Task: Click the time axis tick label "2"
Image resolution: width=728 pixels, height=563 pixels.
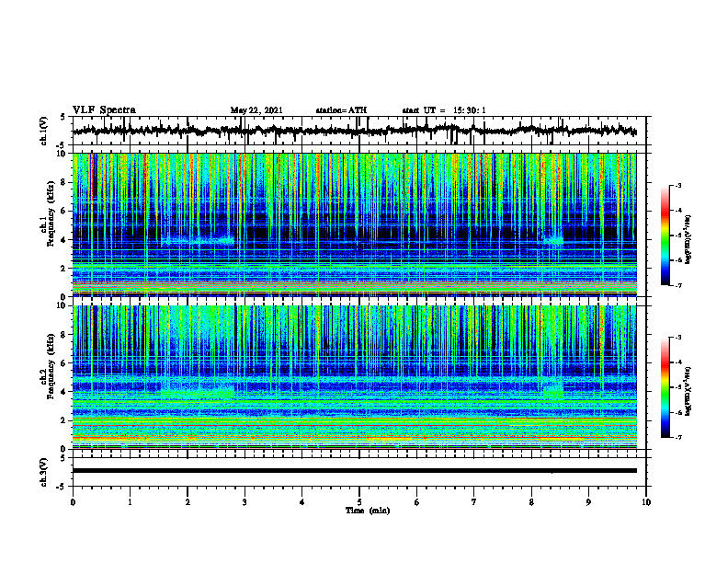Action: pyautogui.click(x=188, y=502)
